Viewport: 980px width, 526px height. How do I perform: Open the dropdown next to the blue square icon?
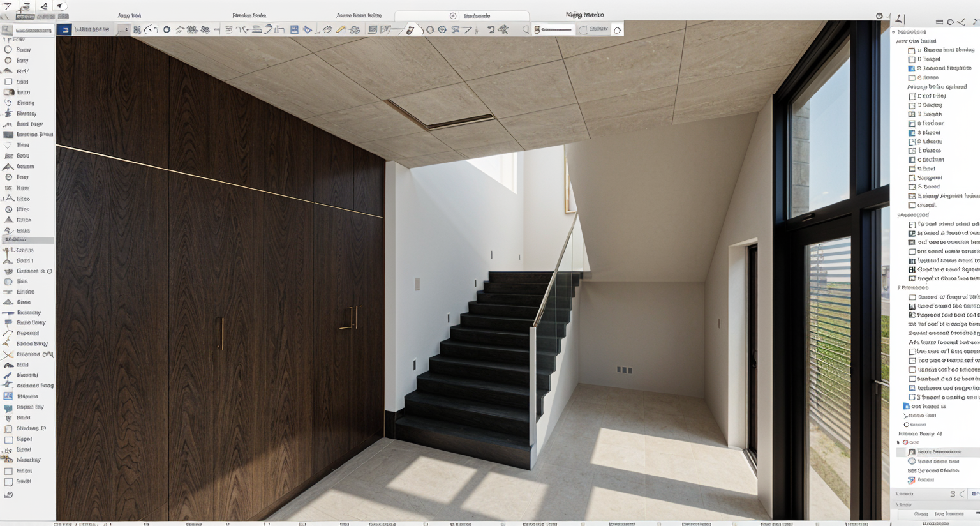point(93,29)
